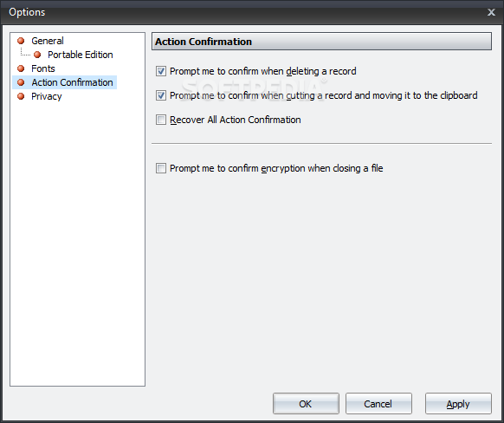
Task: Select the Portable Edition tree item
Action: (80, 55)
